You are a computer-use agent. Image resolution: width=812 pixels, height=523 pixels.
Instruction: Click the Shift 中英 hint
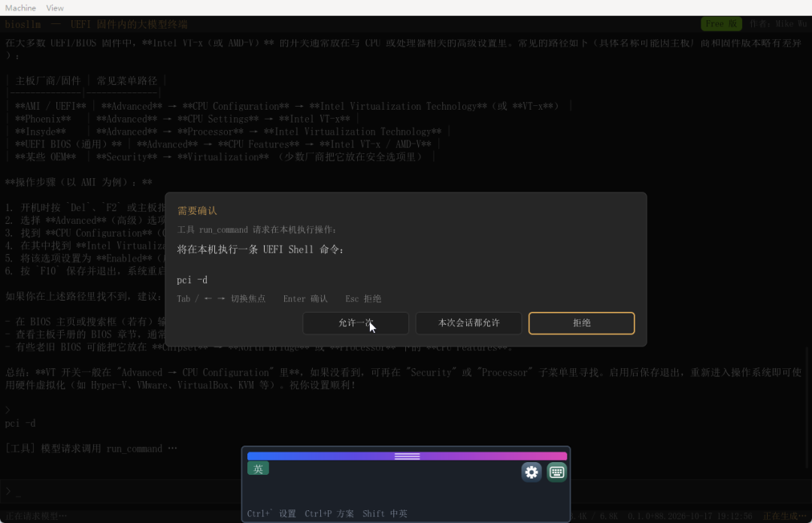click(385, 514)
